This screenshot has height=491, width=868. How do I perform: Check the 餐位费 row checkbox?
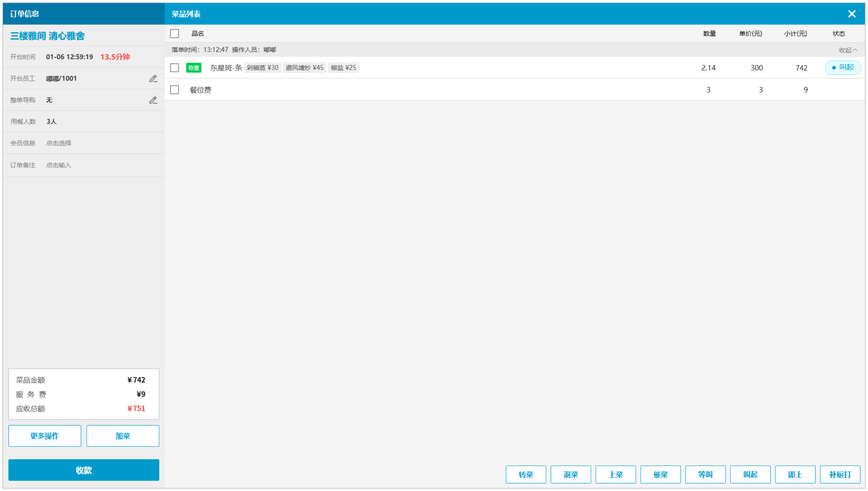(174, 90)
